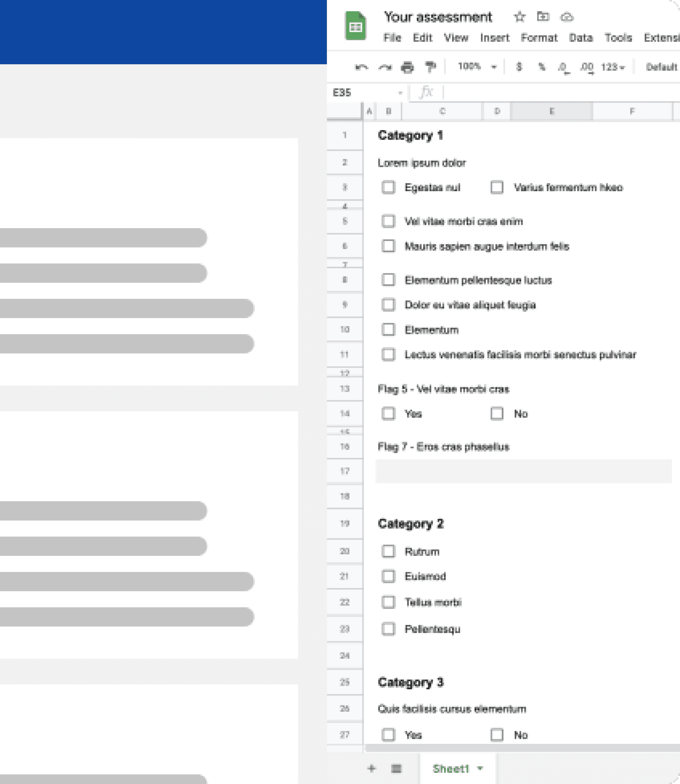The image size is (680, 784).
Task: Open the Sheet1 tab dropdown arrow
Action: (480, 769)
